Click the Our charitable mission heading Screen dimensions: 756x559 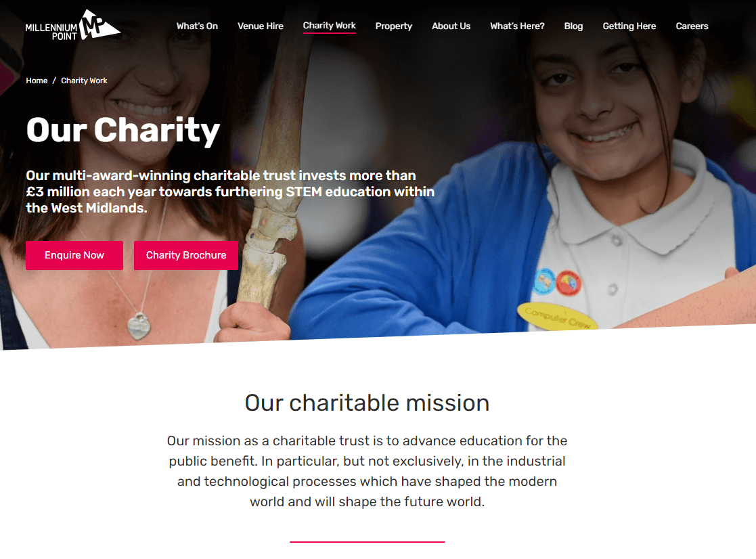(x=367, y=403)
